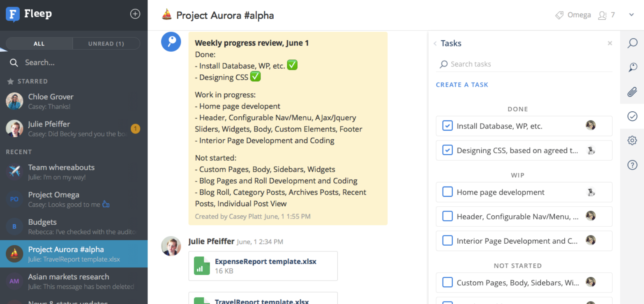
Task: Check the Header, Configurable Nav/Menu task
Action: (x=448, y=216)
